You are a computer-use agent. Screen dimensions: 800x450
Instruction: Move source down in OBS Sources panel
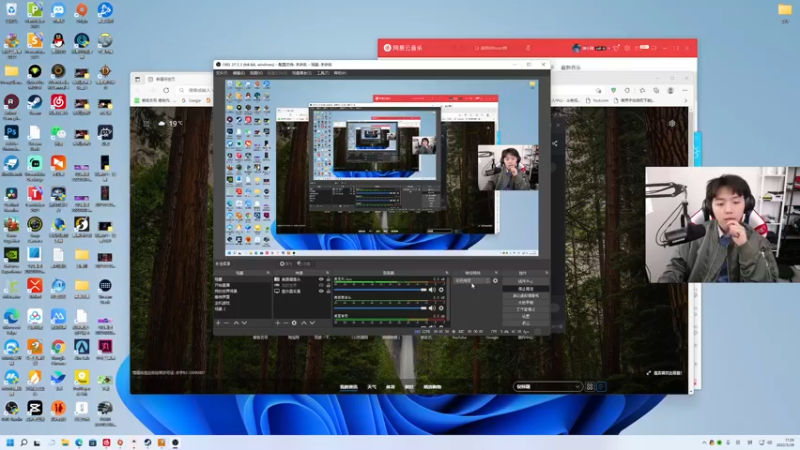pyautogui.click(x=312, y=323)
